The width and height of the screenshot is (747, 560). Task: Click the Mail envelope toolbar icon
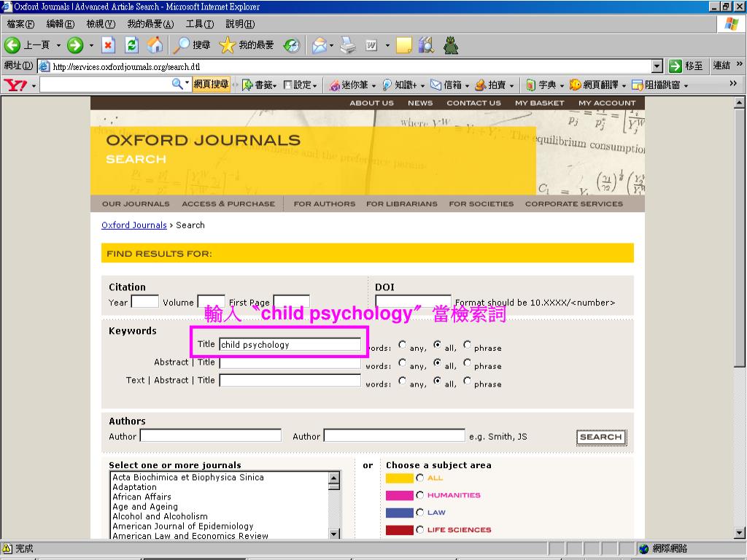[x=320, y=45]
